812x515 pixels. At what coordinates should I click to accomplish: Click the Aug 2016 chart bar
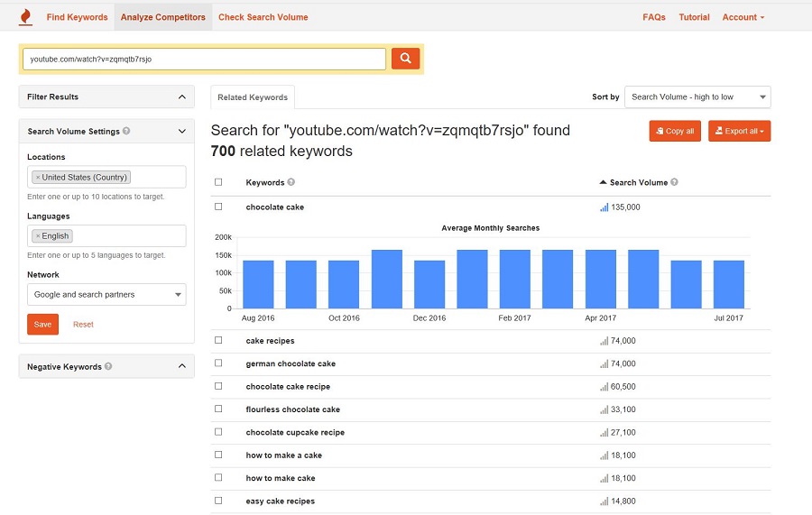258,284
